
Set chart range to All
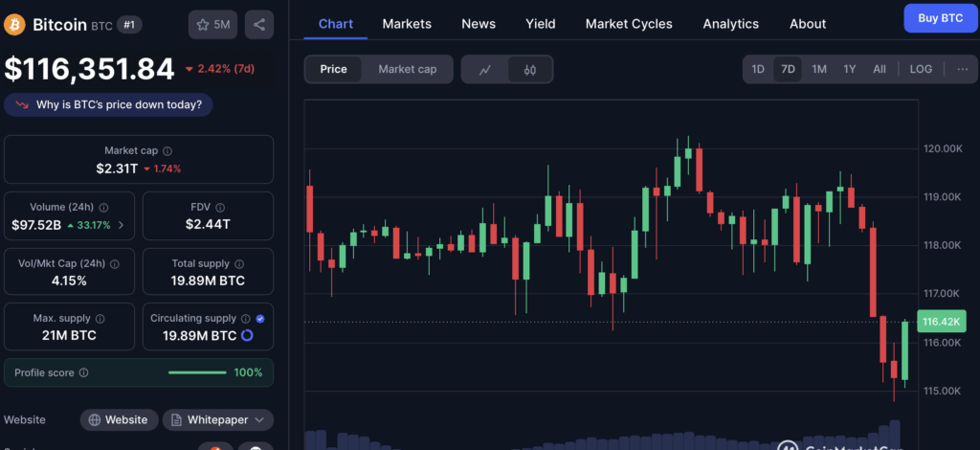tap(880, 69)
